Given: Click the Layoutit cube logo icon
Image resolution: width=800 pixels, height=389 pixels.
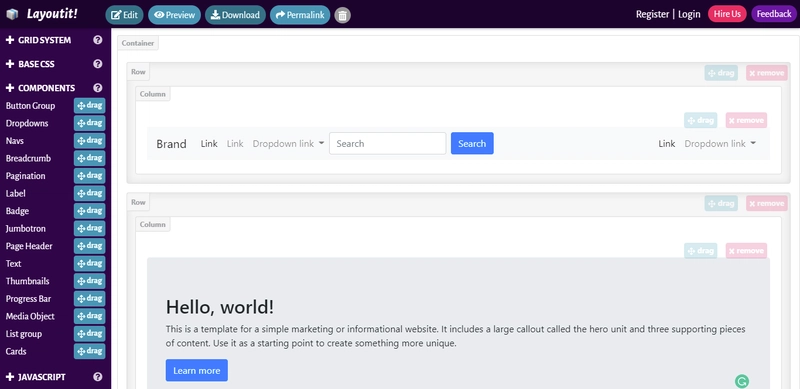Looking at the screenshot, I should (x=12, y=14).
